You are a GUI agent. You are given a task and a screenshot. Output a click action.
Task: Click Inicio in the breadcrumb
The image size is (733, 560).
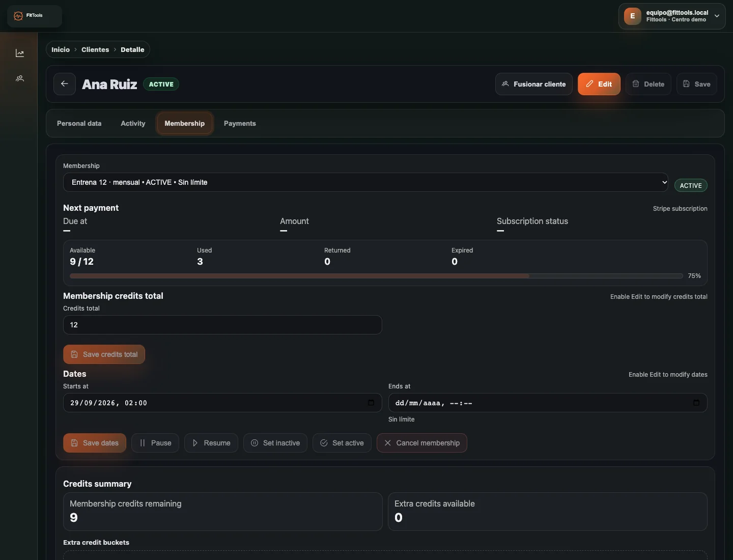[61, 49]
